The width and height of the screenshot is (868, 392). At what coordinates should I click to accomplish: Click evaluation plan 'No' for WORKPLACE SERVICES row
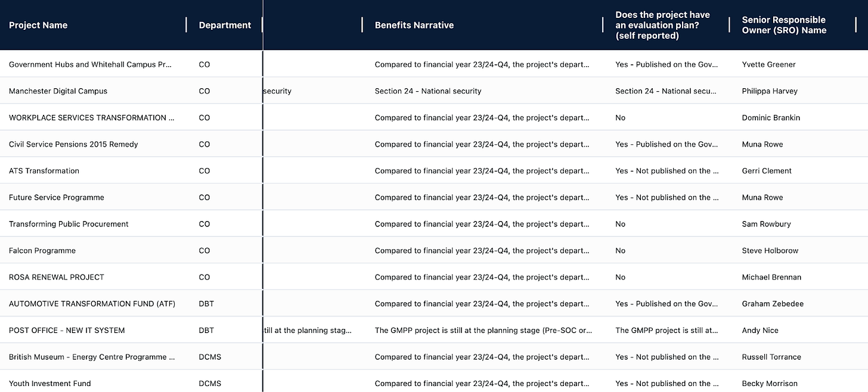coord(621,117)
